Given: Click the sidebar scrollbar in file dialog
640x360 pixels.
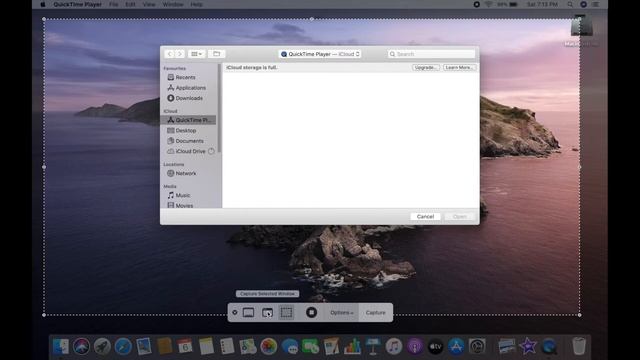Looking at the screenshot, I should pos(220,109).
